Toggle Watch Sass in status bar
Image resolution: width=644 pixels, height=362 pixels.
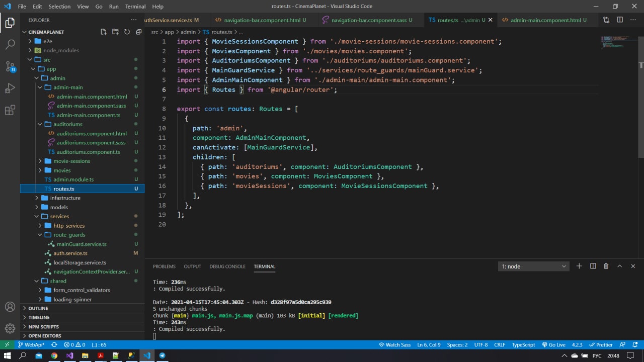(394, 345)
